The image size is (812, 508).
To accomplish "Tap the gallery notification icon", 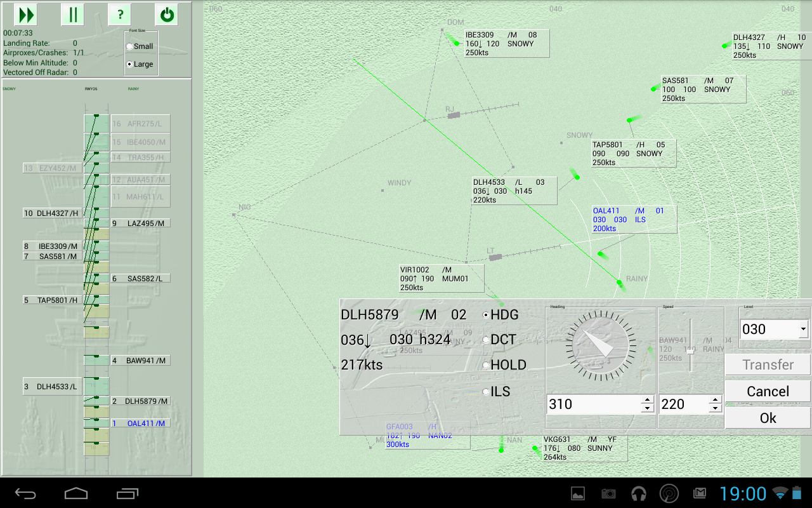I will (x=578, y=493).
